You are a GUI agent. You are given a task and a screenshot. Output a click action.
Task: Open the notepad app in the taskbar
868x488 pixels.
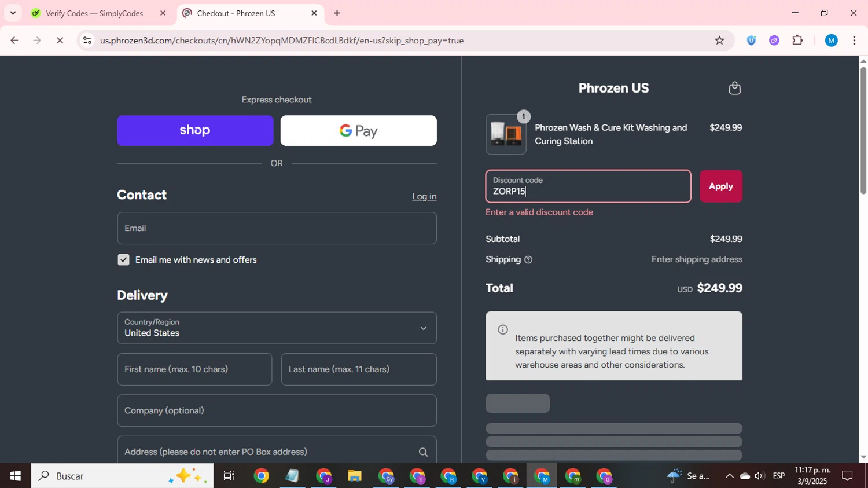(x=292, y=476)
